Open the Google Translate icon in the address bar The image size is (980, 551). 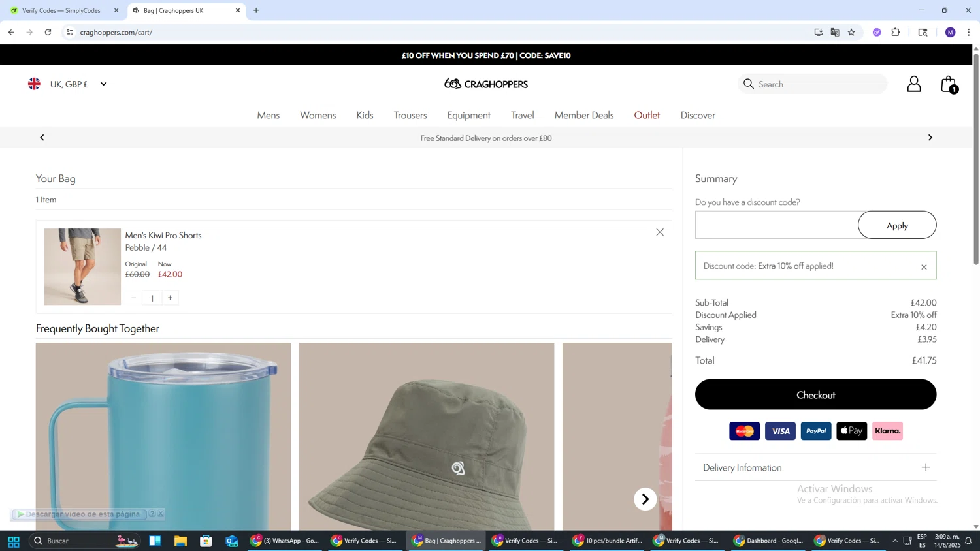pyautogui.click(x=835, y=32)
